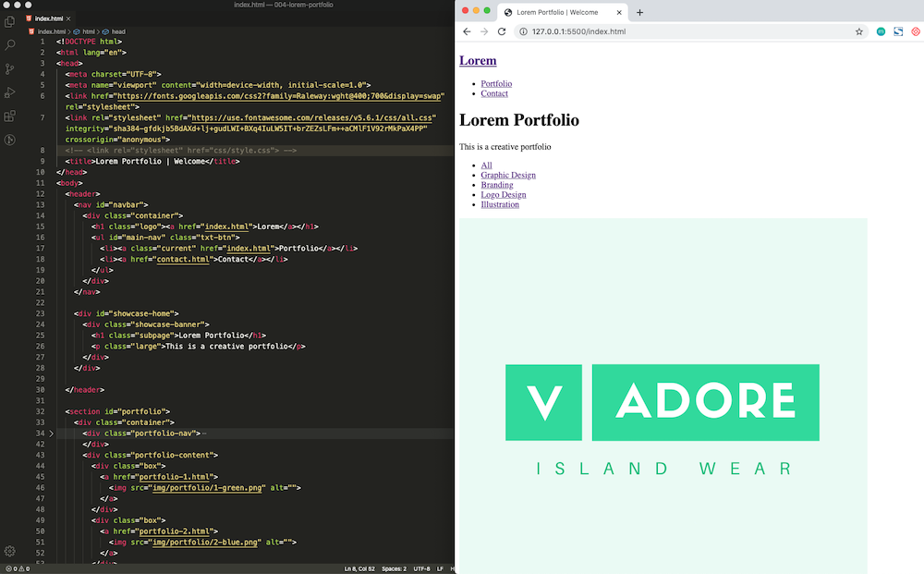The image size is (924, 574).
Task: Open the Contact link on the webpage
Action: click(x=494, y=93)
